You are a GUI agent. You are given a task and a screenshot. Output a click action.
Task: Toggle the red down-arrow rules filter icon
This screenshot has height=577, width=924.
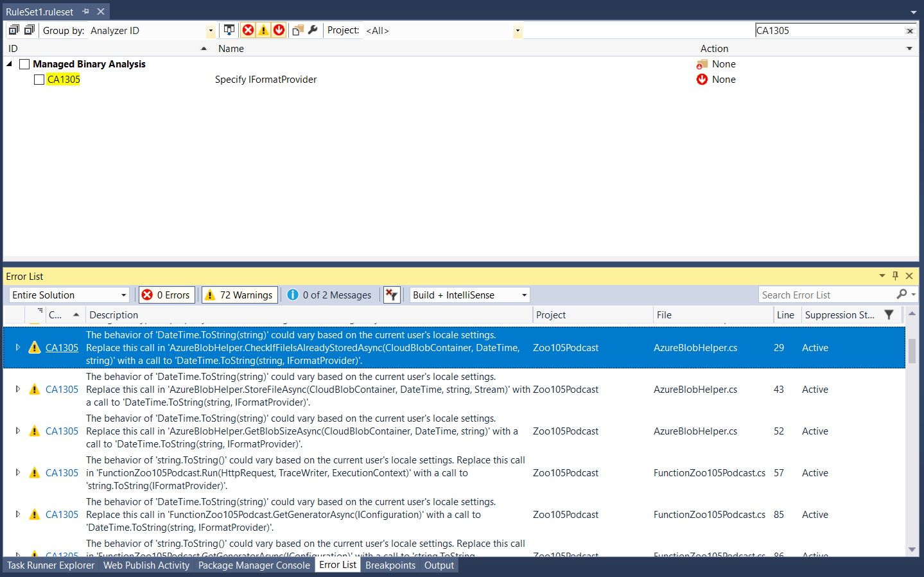click(x=279, y=30)
